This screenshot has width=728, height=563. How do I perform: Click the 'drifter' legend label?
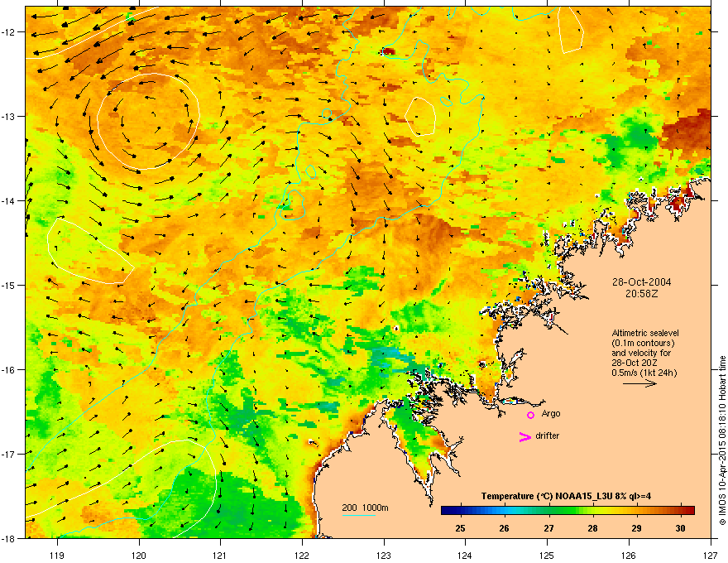click(547, 435)
